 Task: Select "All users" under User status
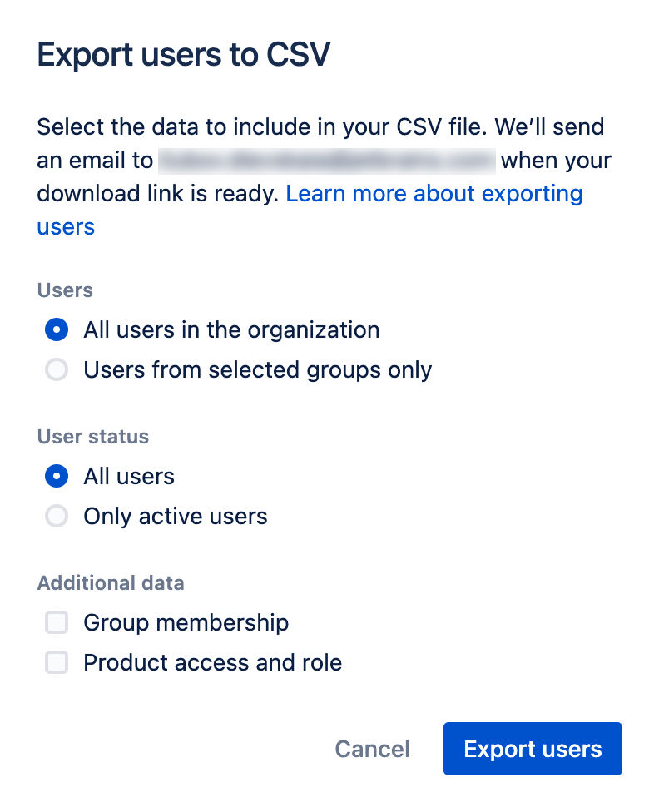[56, 476]
